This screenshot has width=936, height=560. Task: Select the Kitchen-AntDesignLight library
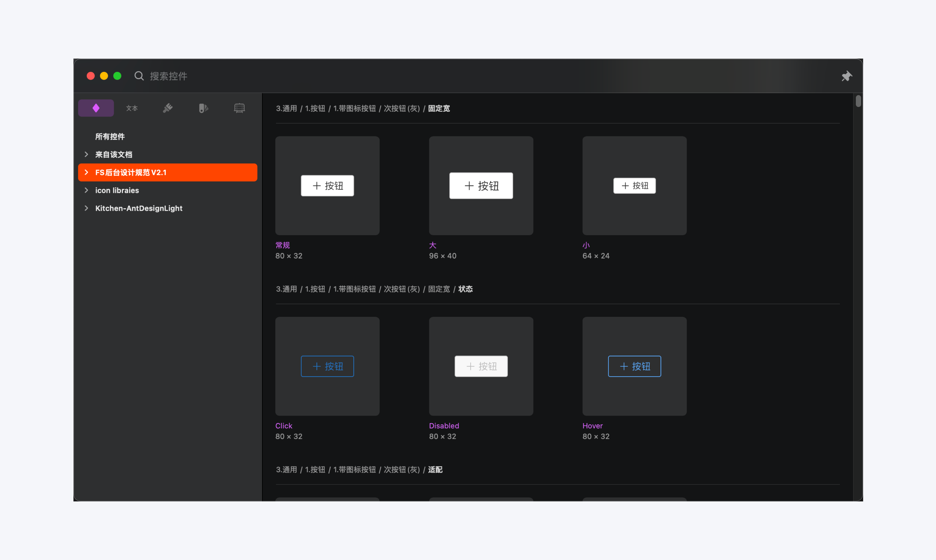point(167,208)
